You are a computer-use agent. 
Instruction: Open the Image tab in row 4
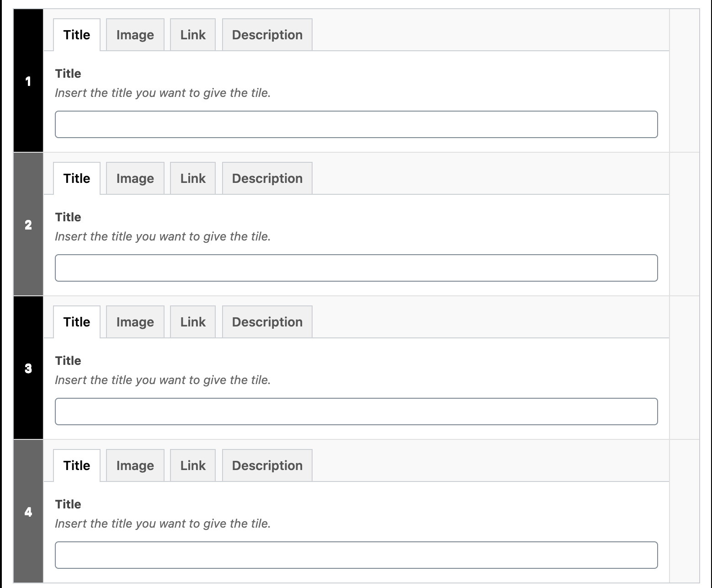tap(135, 465)
